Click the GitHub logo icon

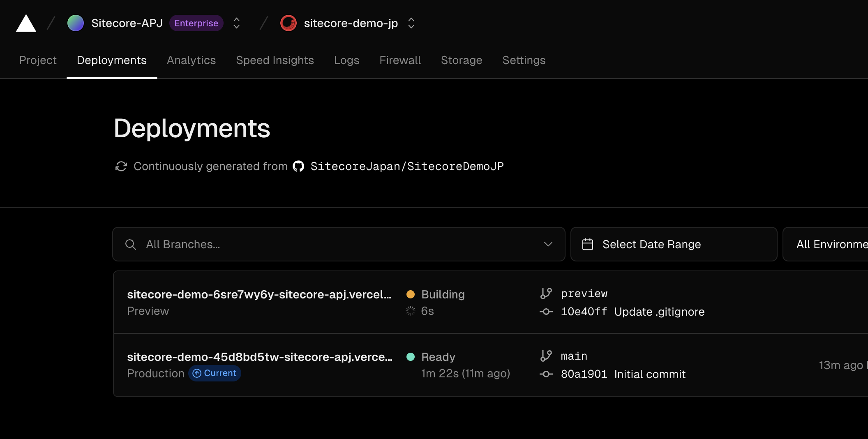coord(298,166)
